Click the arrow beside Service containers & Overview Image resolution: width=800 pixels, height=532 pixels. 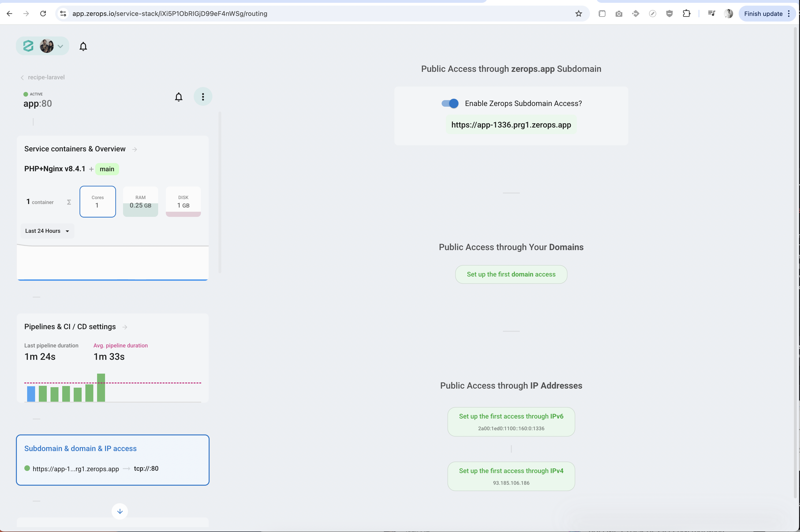135,149
